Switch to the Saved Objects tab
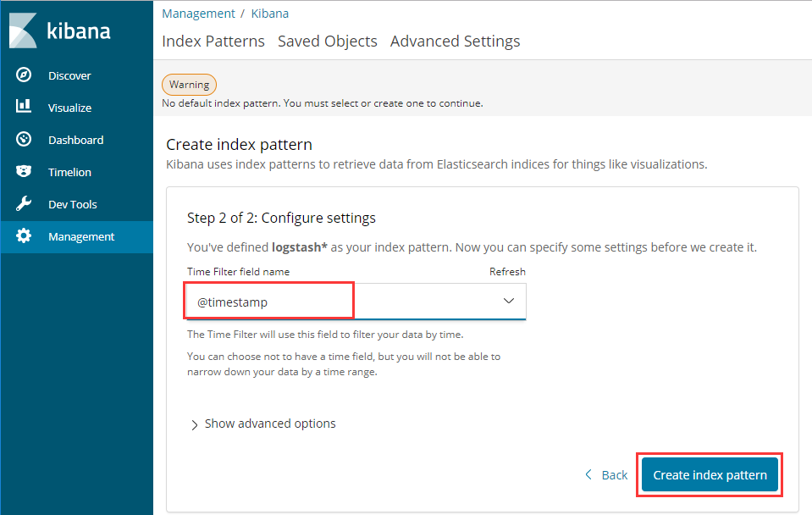 click(328, 41)
